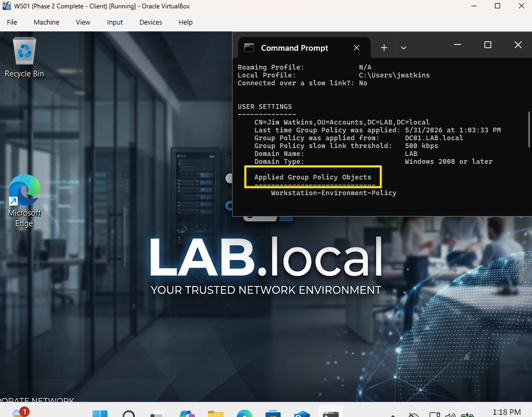Open the weather widget with notification badge
532x417 pixels.
[x=20, y=412]
